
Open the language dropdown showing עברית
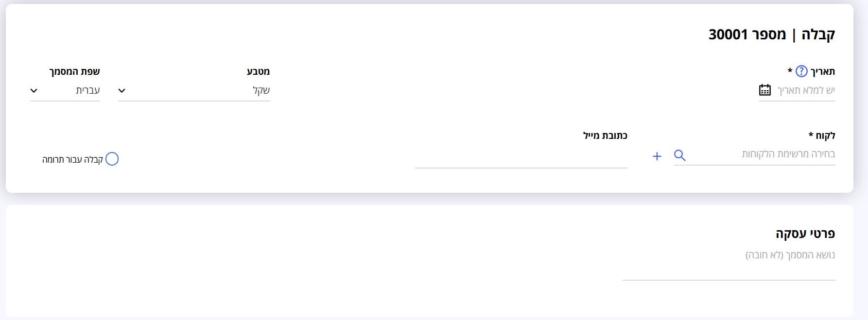click(65, 91)
